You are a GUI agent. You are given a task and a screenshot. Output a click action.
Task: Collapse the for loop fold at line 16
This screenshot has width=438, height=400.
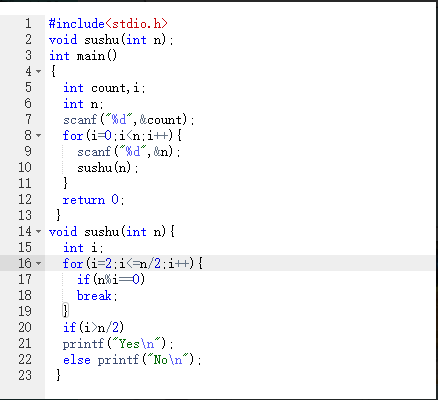pyautogui.click(x=39, y=263)
